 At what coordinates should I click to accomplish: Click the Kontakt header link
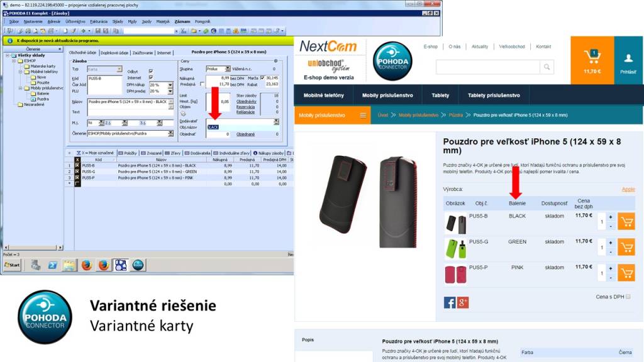tap(543, 47)
